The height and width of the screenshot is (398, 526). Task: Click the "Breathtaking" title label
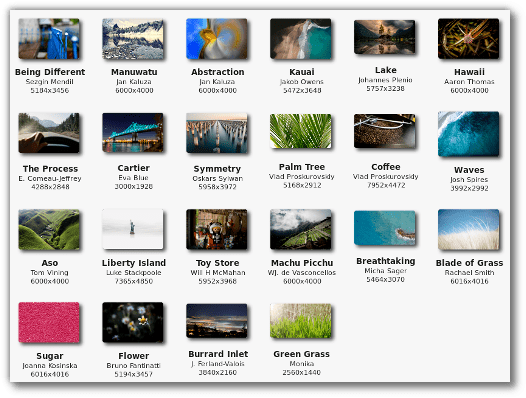coord(386,261)
